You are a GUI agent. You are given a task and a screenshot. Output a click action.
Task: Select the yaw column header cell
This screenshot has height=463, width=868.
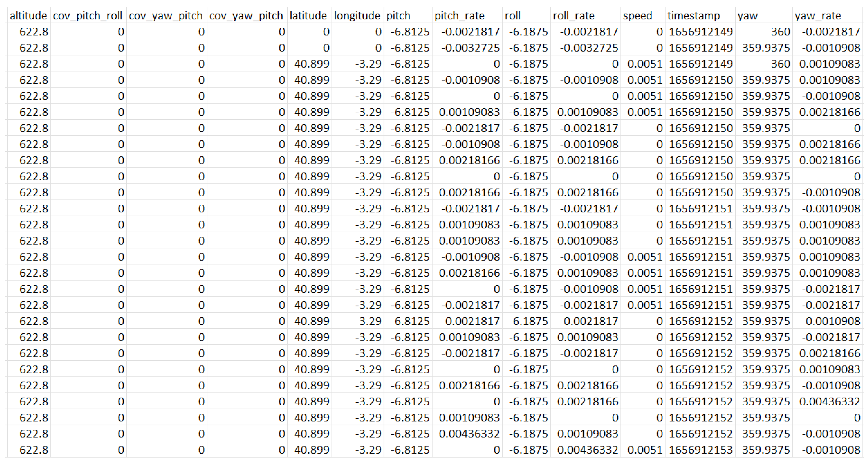747,16
